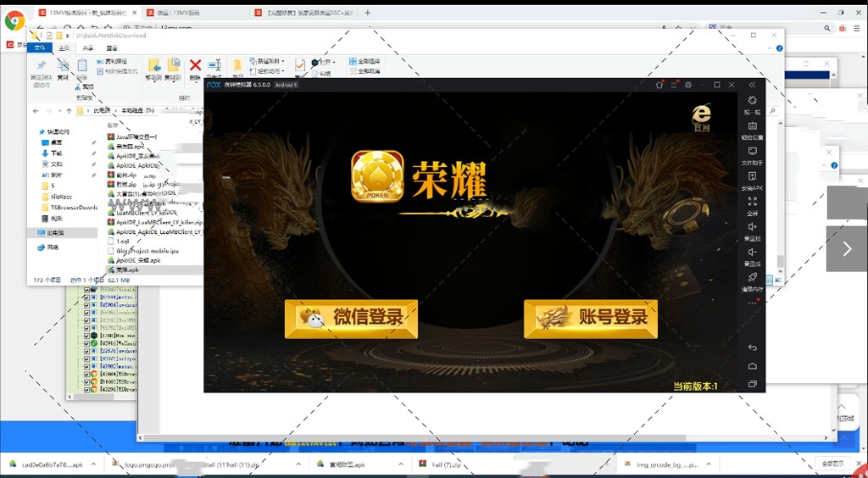Click the Nox shake device icon
This screenshot has width=868, height=478.
click(752, 100)
